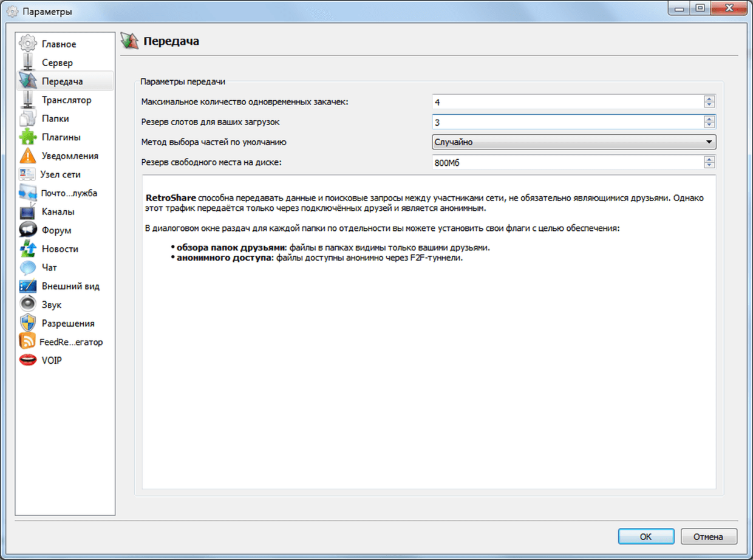Go to the Внешний вид section

[70, 286]
